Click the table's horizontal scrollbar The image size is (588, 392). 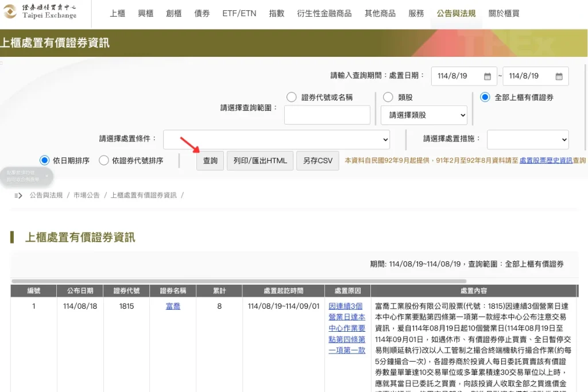(239, 281)
